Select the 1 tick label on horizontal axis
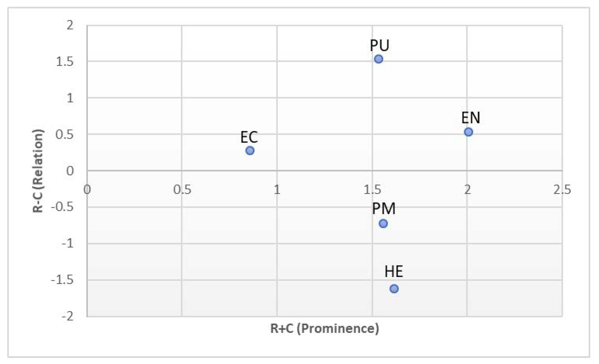 tap(277, 190)
